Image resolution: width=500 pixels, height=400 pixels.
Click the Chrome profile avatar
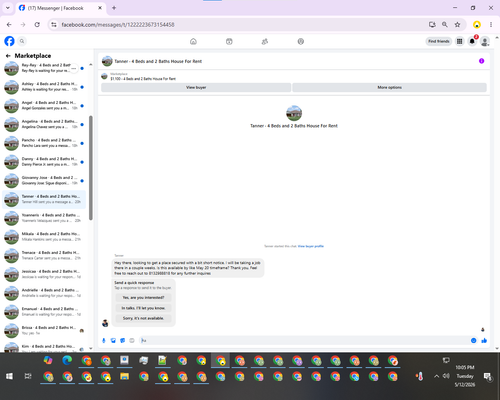click(477, 25)
